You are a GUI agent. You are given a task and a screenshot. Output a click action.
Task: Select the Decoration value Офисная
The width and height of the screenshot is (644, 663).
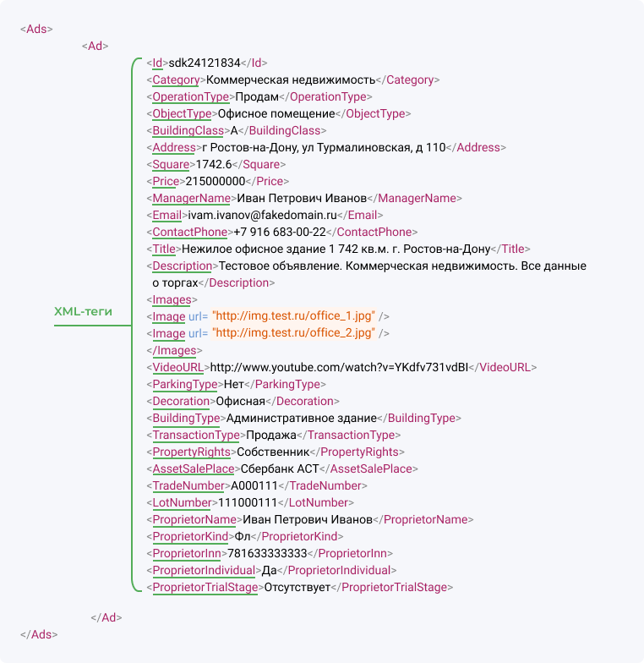[240, 401]
